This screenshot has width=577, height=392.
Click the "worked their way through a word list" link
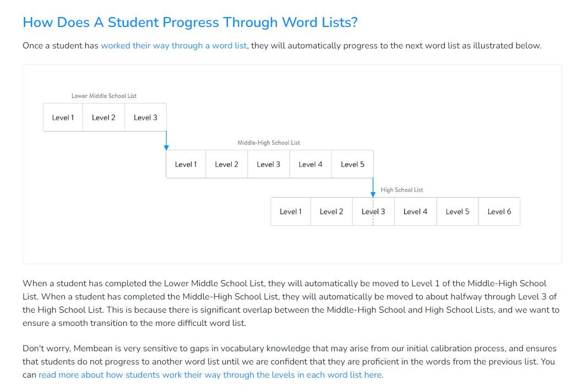point(173,46)
